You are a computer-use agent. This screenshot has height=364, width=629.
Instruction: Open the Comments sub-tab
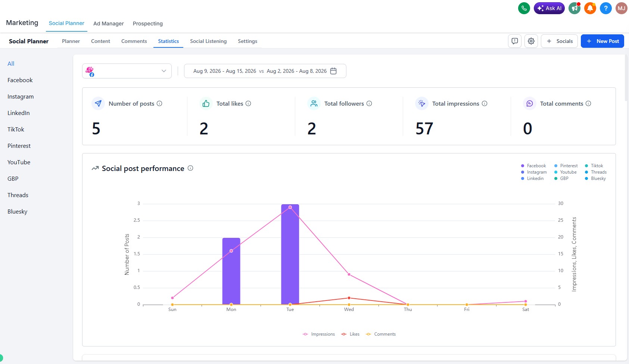(134, 41)
